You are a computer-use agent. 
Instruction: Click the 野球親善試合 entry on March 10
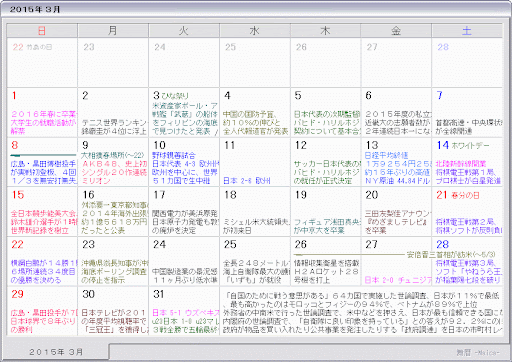coord(174,155)
